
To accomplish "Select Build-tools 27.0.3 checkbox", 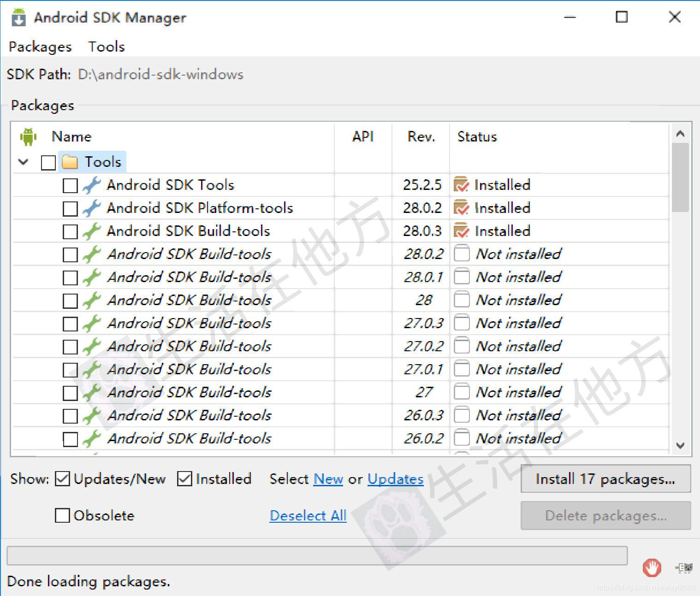I will coord(70,324).
